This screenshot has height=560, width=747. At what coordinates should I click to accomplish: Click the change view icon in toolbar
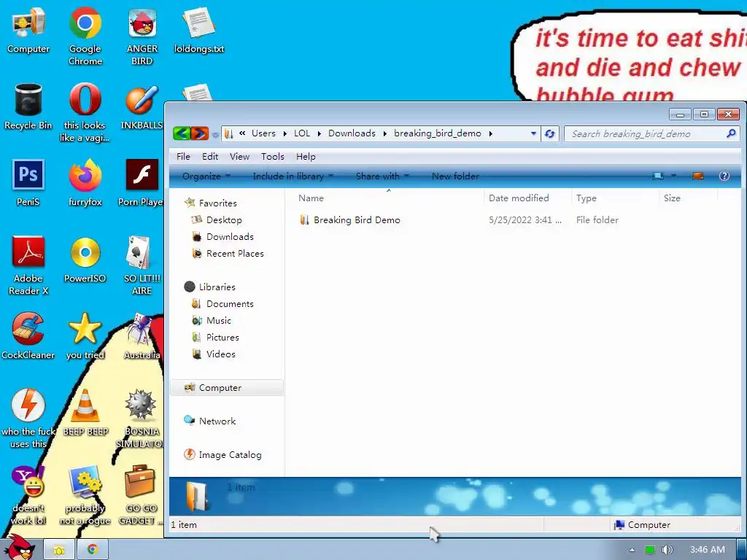pyautogui.click(x=658, y=176)
